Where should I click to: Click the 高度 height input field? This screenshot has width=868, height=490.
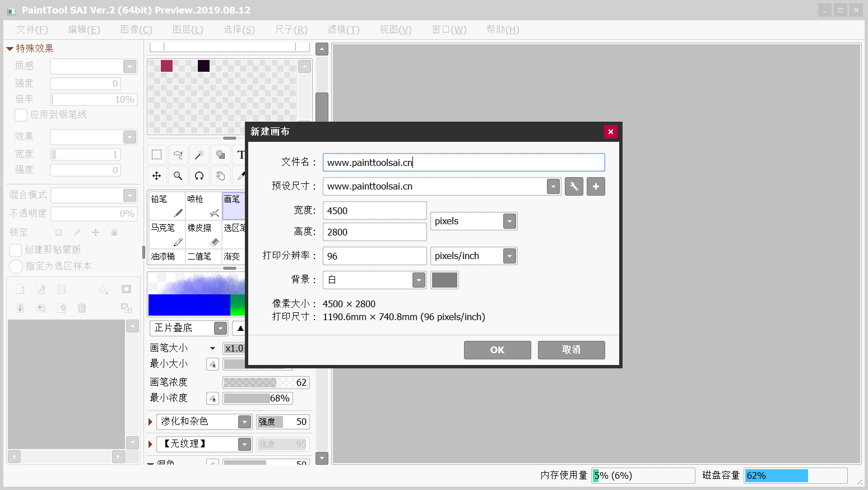click(375, 232)
